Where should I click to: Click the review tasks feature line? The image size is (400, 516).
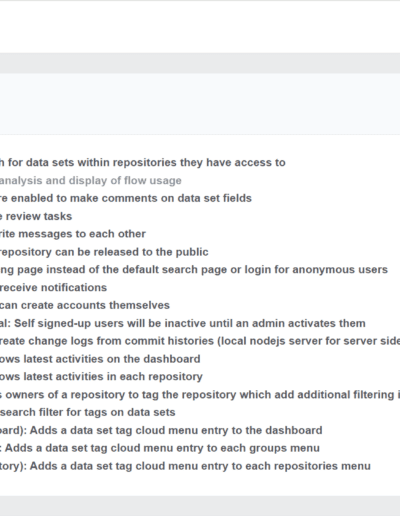point(36,216)
